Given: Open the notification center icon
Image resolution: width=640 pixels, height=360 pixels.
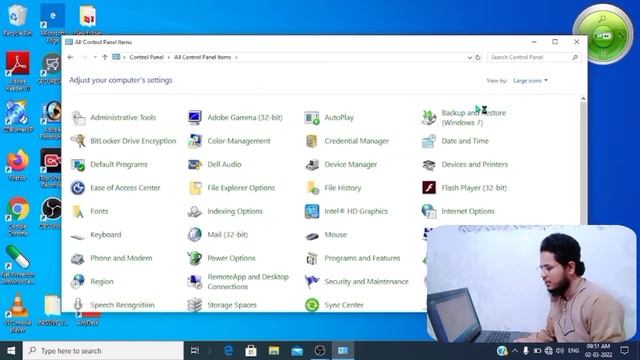Looking at the screenshot, I should [x=624, y=351].
